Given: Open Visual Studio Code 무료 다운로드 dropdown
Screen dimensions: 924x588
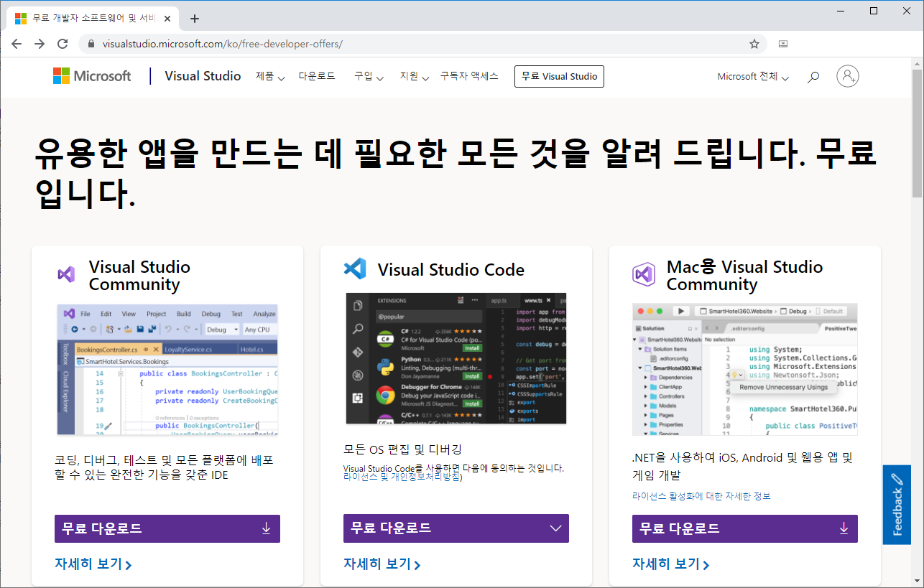Looking at the screenshot, I should (x=456, y=528).
